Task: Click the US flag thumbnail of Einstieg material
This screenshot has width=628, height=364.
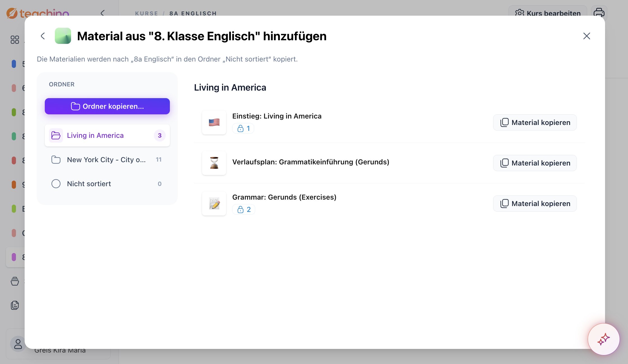Action: [214, 122]
